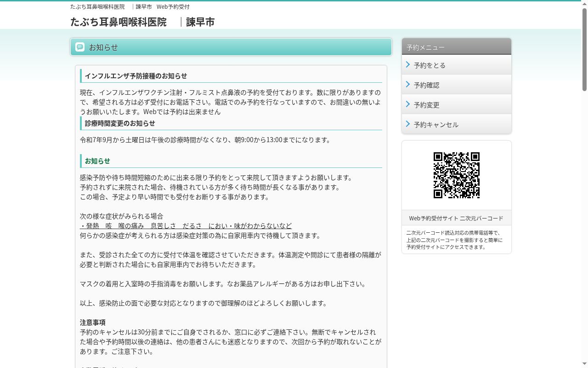Click the green お知らせ subsection heading
The image size is (588, 368).
[97, 161]
